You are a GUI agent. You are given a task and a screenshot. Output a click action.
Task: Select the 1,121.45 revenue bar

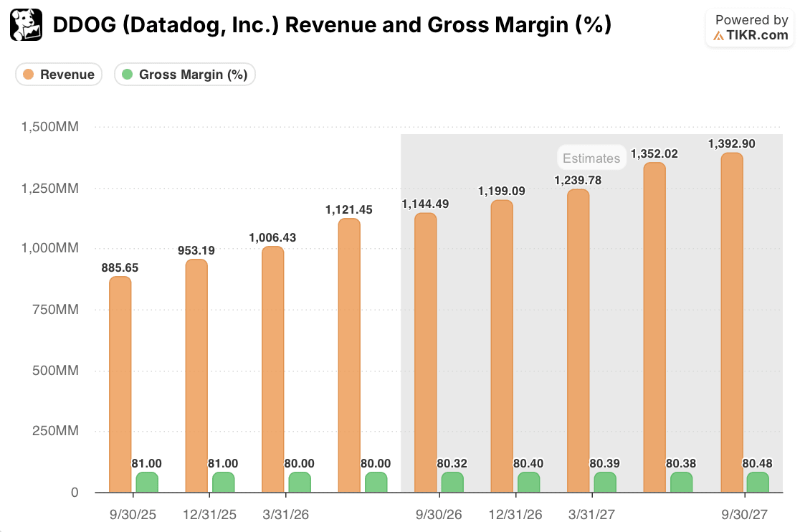[x=350, y=356]
